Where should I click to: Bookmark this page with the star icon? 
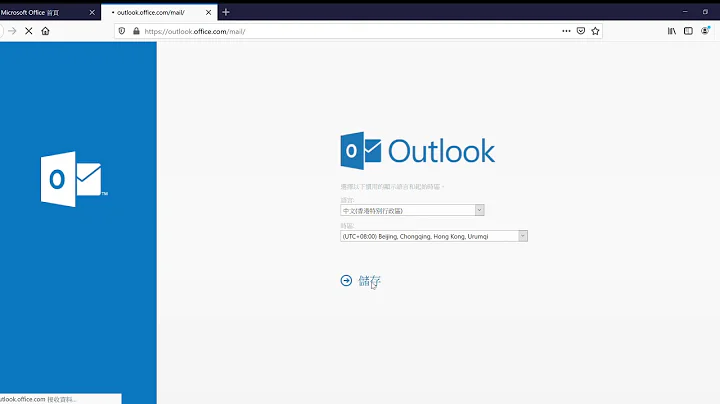coord(596,31)
